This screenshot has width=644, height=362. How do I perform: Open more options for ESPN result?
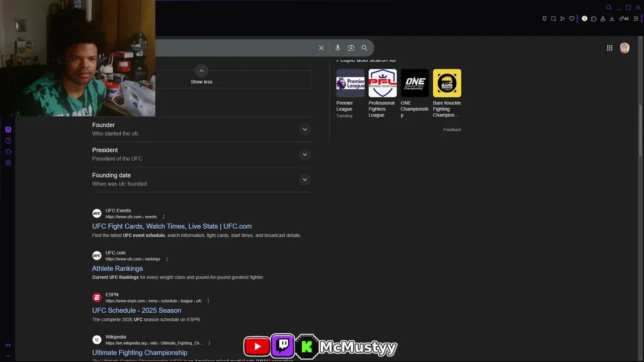[208, 301]
